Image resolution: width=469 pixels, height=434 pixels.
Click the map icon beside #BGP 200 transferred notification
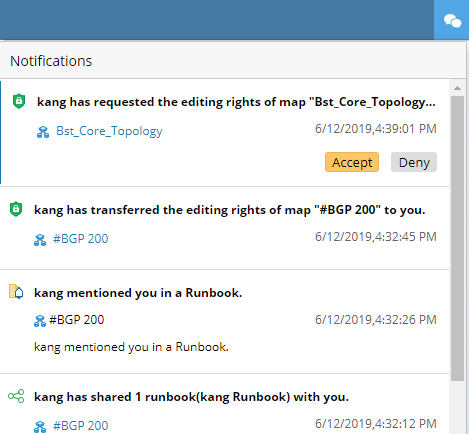point(40,240)
